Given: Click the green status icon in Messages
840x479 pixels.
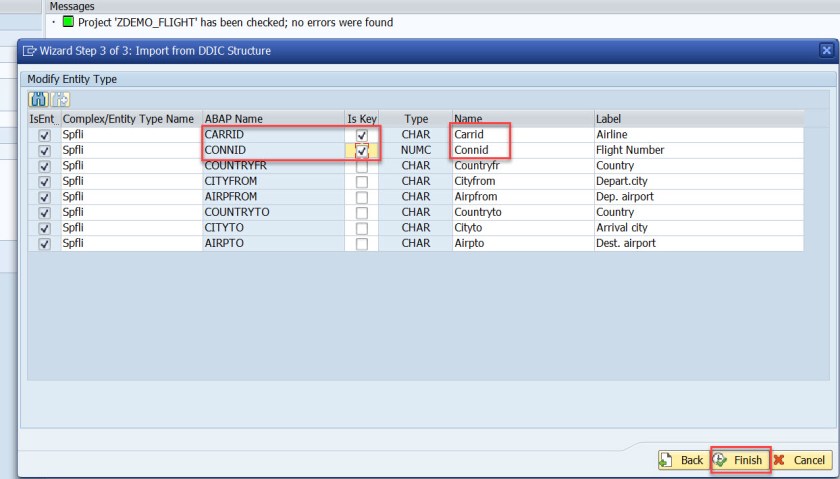Looking at the screenshot, I should (x=68, y=22).
